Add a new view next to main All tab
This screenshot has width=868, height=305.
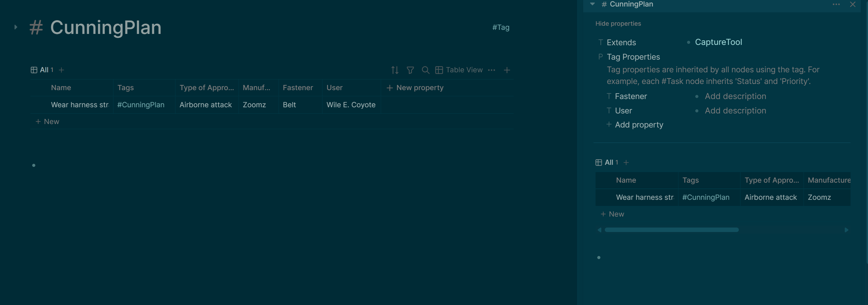pos(61,70)
